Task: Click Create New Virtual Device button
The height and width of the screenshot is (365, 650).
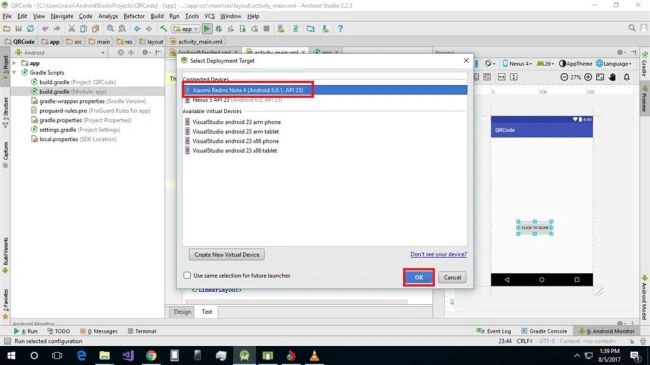Action: tap(227, 255)
